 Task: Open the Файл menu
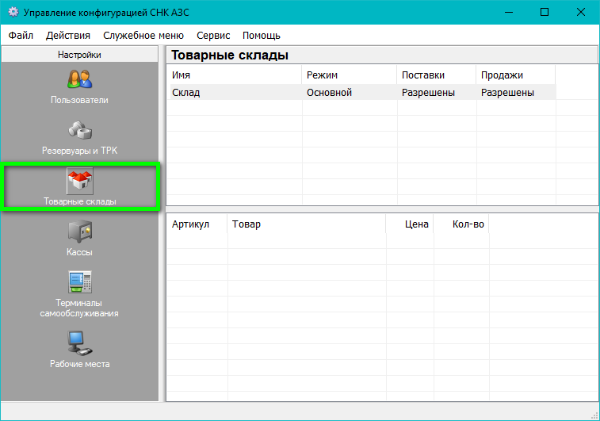click(20, 34)
